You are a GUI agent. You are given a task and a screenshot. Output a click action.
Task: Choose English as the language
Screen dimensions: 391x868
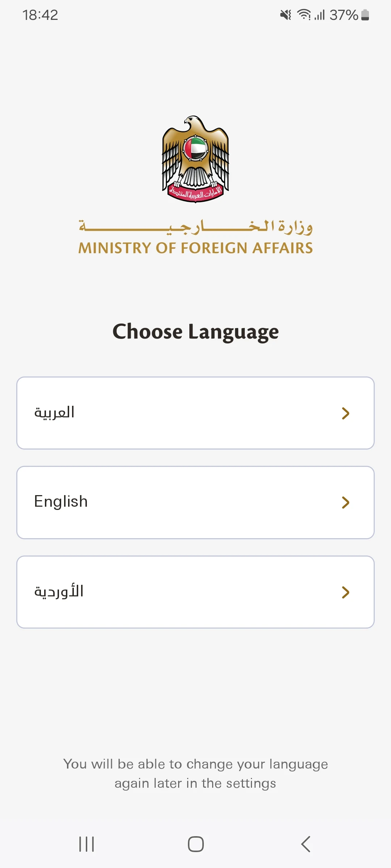(x=195, y=502)
